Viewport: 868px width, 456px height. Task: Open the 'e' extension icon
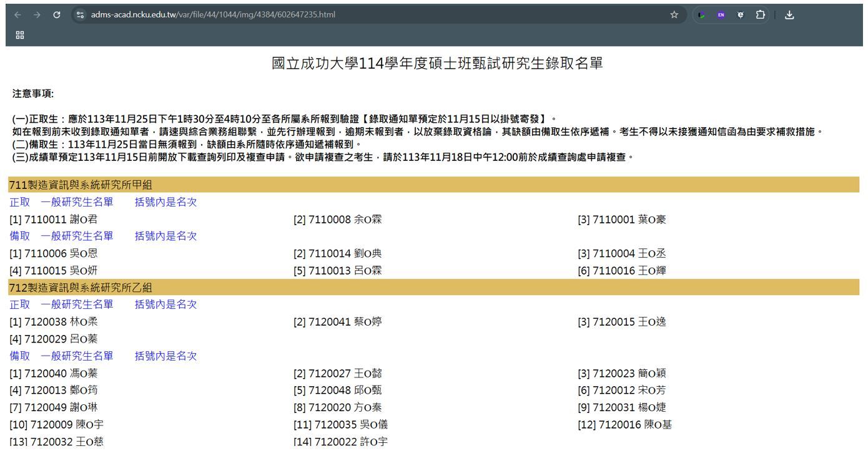click(741, 14)
